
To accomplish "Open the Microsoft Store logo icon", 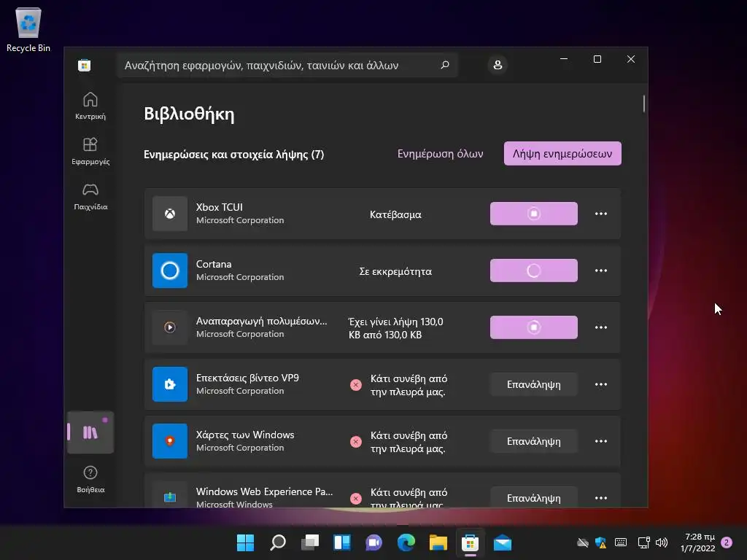I will 85,65.
